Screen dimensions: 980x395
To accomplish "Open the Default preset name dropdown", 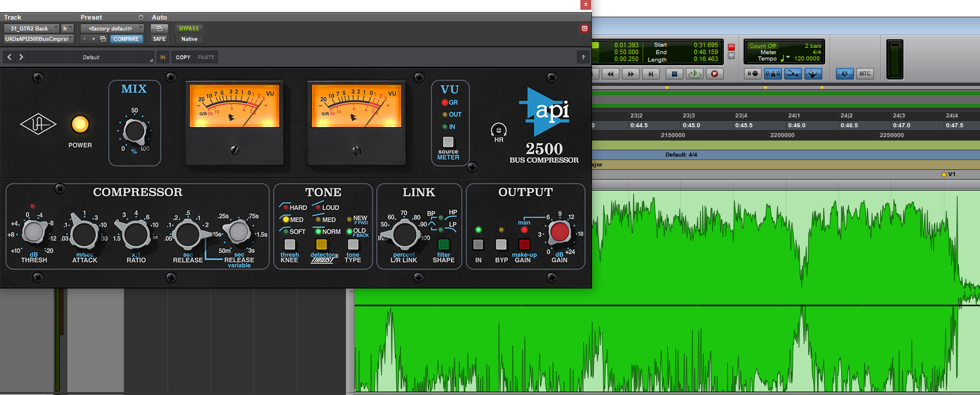I will click(x=91, y=58).
